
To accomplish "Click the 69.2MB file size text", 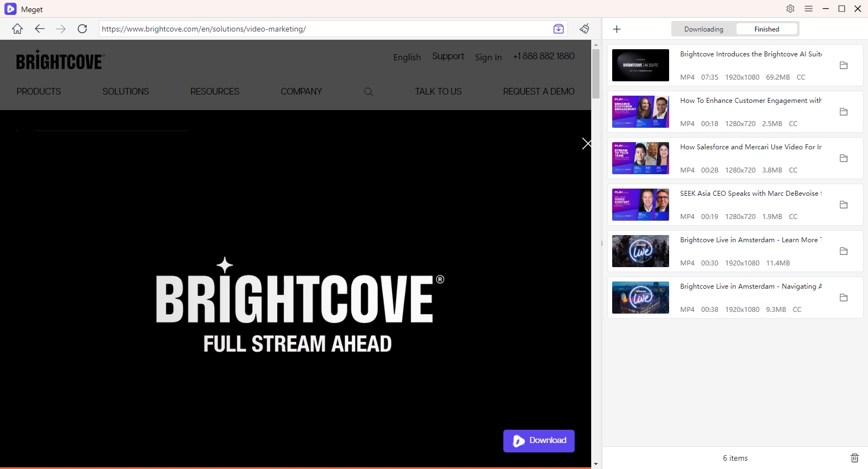I will tap(778, 77).
